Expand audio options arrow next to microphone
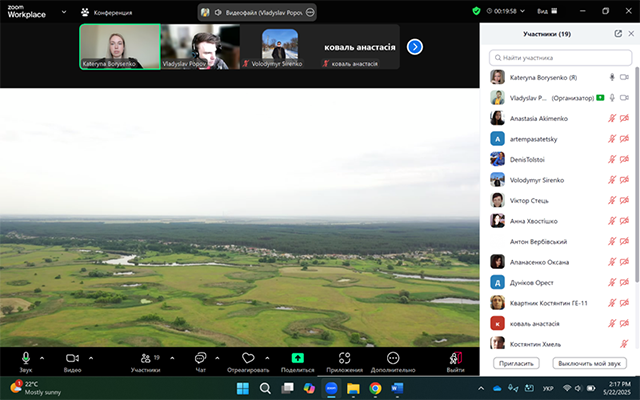 point(42,357)
